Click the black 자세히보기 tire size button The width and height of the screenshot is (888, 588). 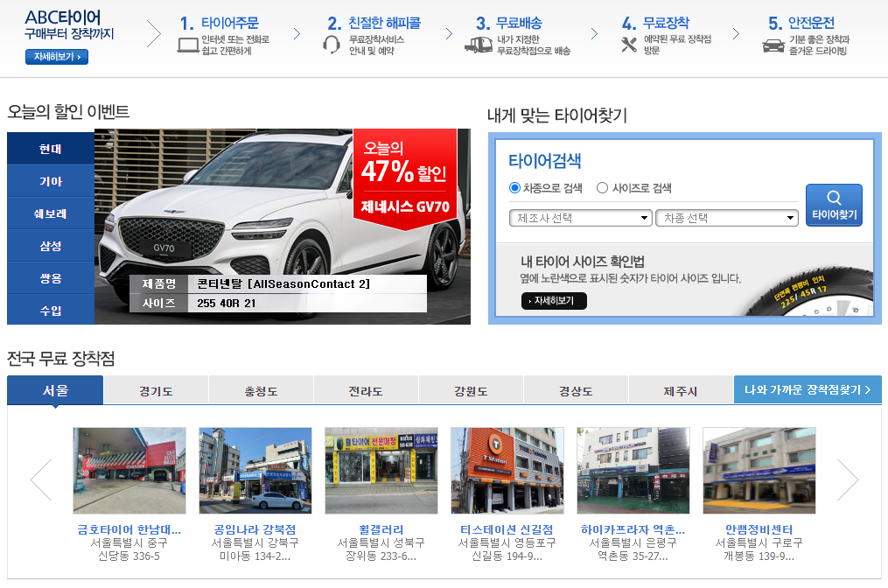(x=554, y=301)
